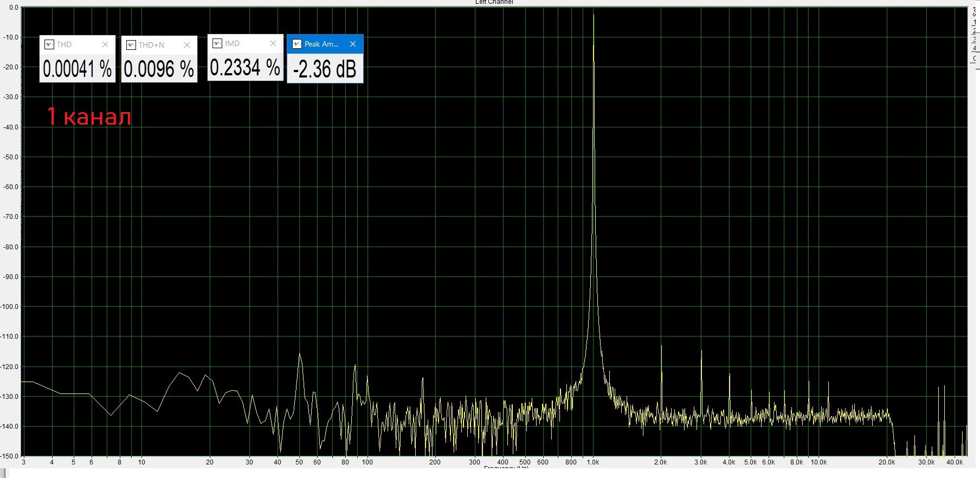The height and width of the screenshot is (478, 980).
Task: Click the 3.0k frequency axis label
Action: pos(700,462)
